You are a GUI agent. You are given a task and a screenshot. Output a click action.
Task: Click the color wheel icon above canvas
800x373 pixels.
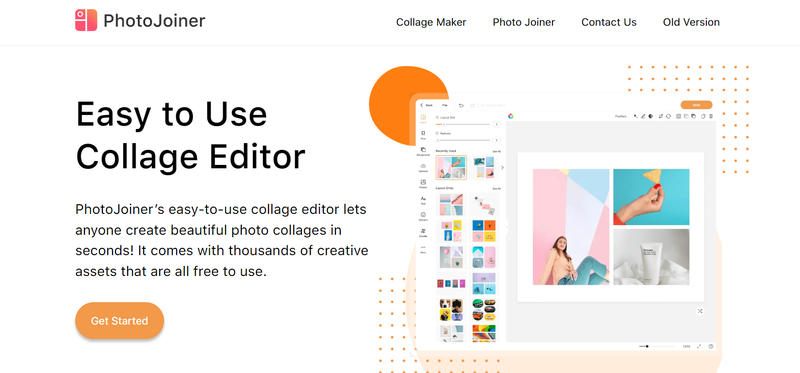point(511,116)
